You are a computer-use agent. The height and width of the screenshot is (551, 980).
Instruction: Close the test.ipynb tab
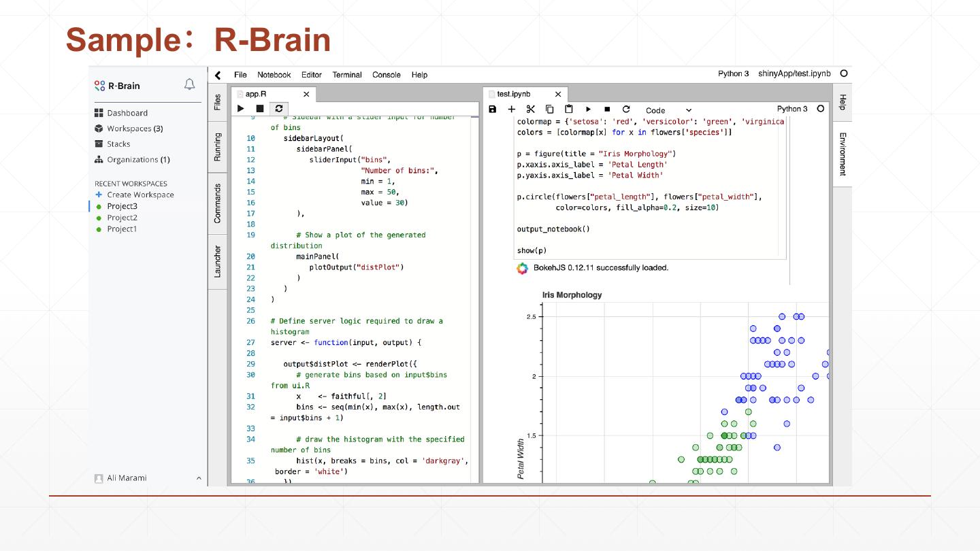tap(558, 95)
